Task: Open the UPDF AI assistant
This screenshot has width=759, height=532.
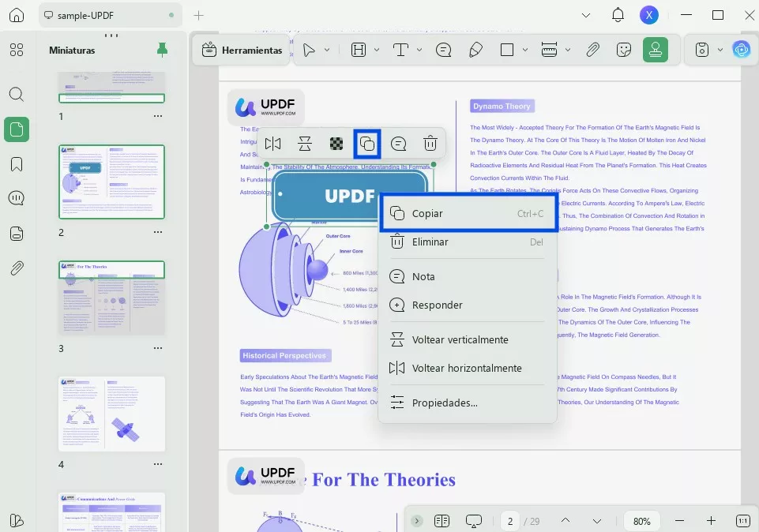Action: click(x=741, y=50)
